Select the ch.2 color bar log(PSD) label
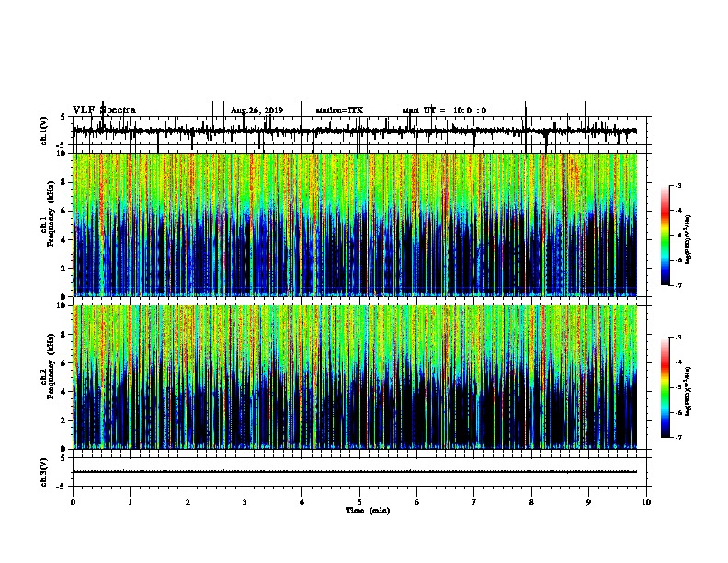The image size is (728, 563). pyautogui.click(x=688, y=391)
